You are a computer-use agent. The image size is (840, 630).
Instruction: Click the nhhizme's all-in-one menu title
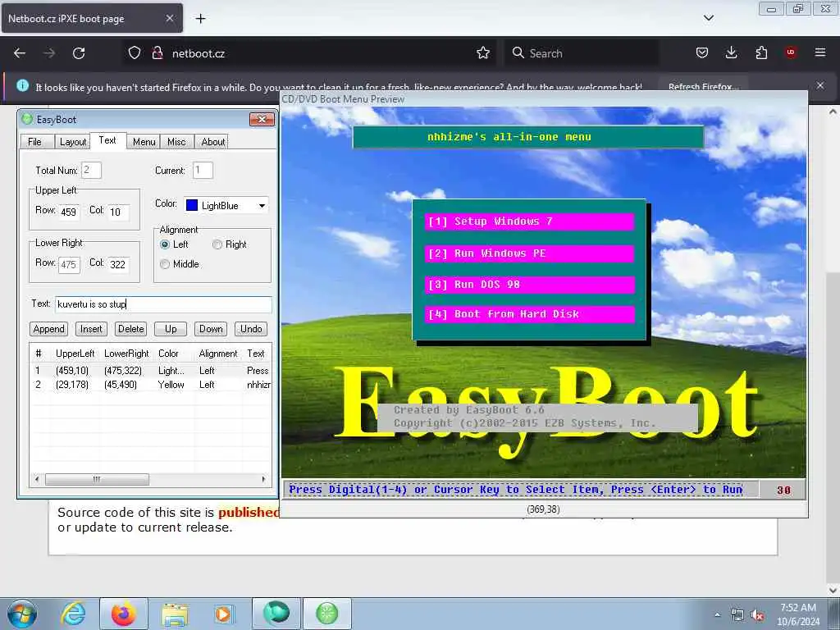pos(509,137)
